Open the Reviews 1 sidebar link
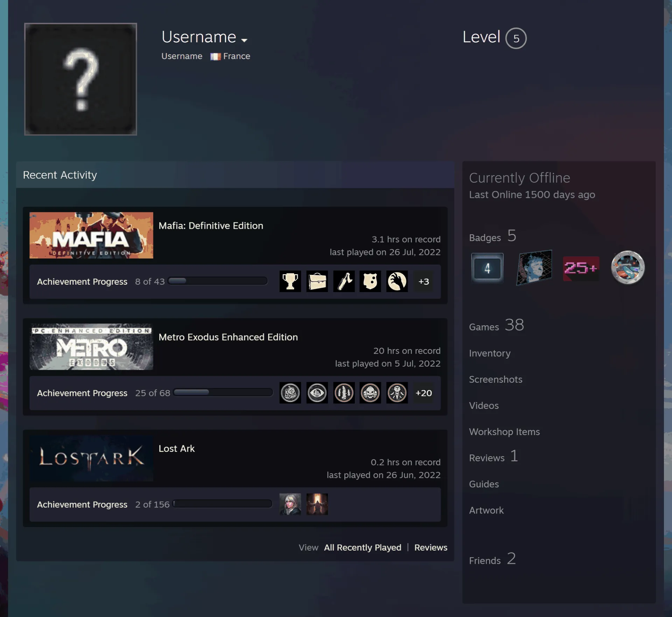The height and width of the screenshot is (617, 672). point(493,456)
